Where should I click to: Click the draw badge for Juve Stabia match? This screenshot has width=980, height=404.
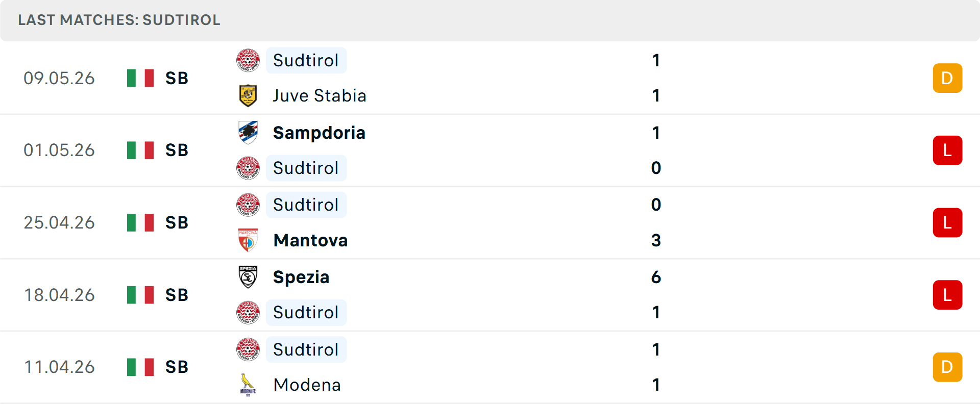pyautogui.click(x=947, y=78)
